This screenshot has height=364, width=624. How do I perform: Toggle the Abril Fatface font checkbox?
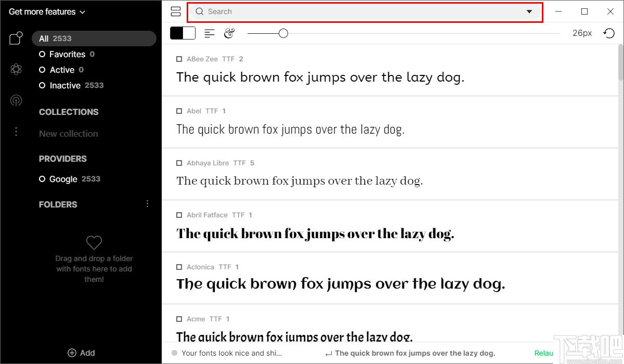click(x=179, y=215)
